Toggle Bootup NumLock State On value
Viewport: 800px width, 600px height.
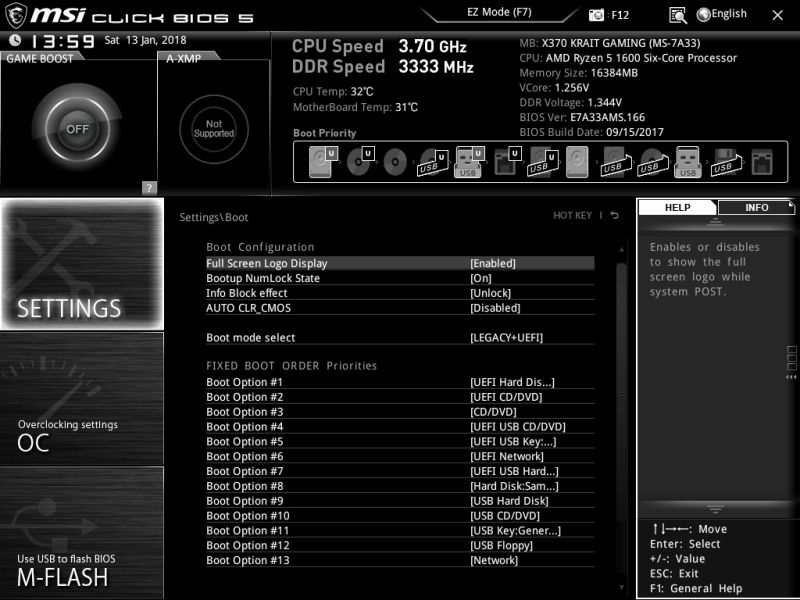click(481, 278)
